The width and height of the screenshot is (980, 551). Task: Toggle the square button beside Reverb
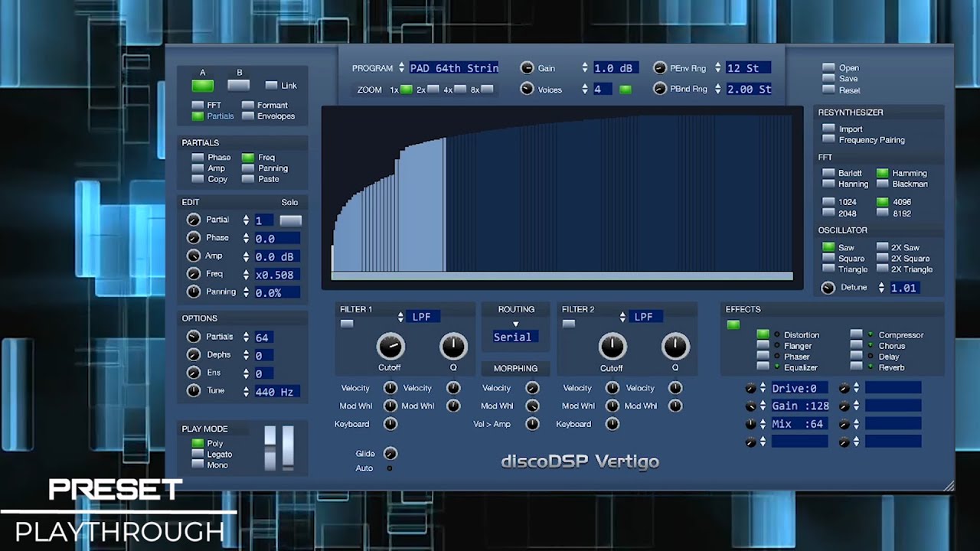pyautogui.click(x=857, y=367)
